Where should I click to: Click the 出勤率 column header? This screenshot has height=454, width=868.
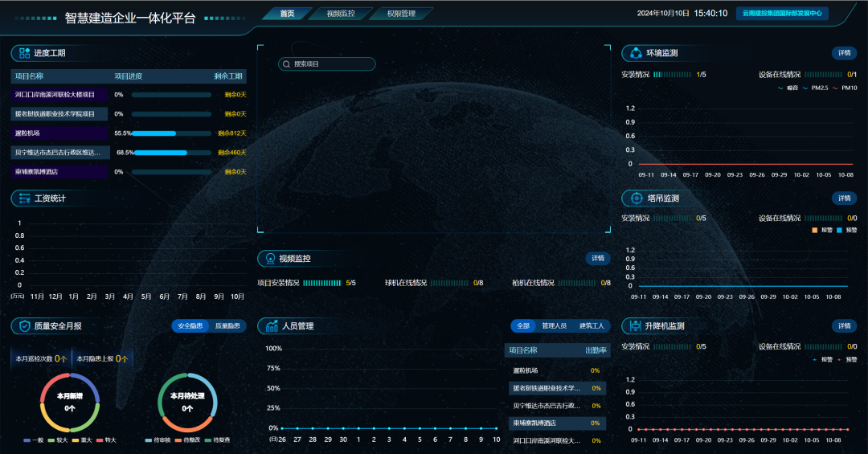(596, 350)
